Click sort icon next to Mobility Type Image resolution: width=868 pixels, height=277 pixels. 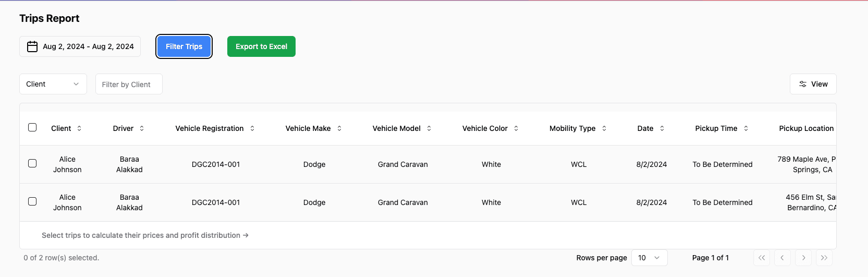[604, 128]
